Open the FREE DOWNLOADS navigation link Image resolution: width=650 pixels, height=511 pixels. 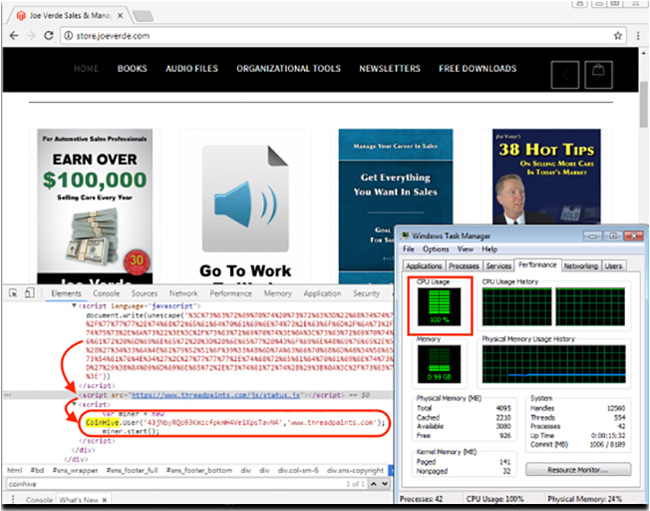coord(478,69)
